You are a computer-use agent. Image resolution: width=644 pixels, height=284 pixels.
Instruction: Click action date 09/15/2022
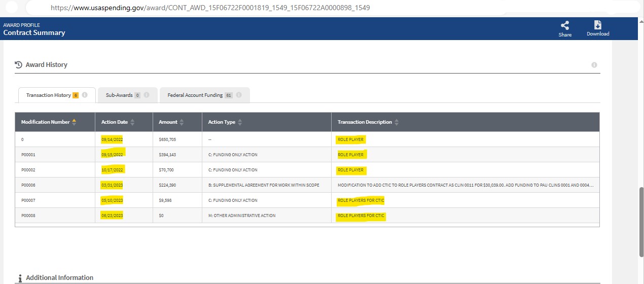(x=112, y=155)
